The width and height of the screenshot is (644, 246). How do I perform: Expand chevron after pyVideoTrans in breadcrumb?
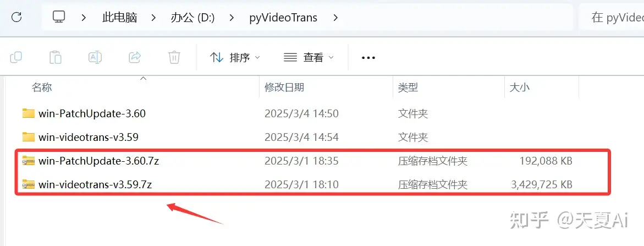point(335,18)
